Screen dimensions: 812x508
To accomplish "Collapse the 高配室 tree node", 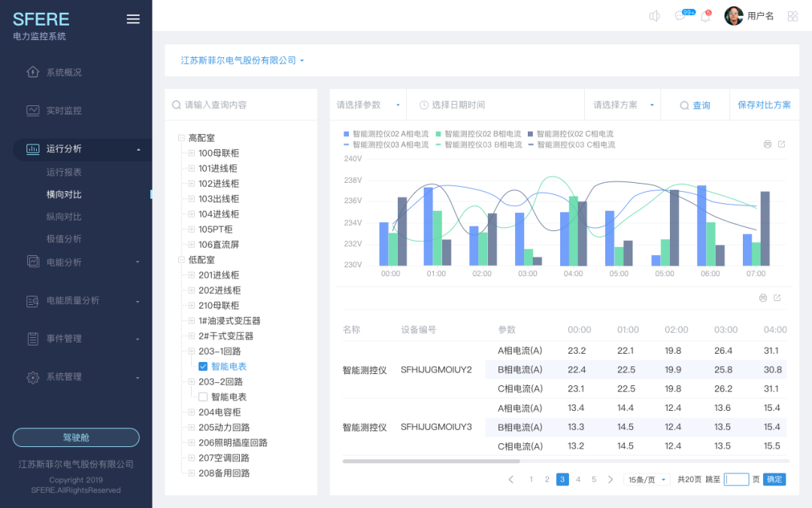I will click(181, 138).
